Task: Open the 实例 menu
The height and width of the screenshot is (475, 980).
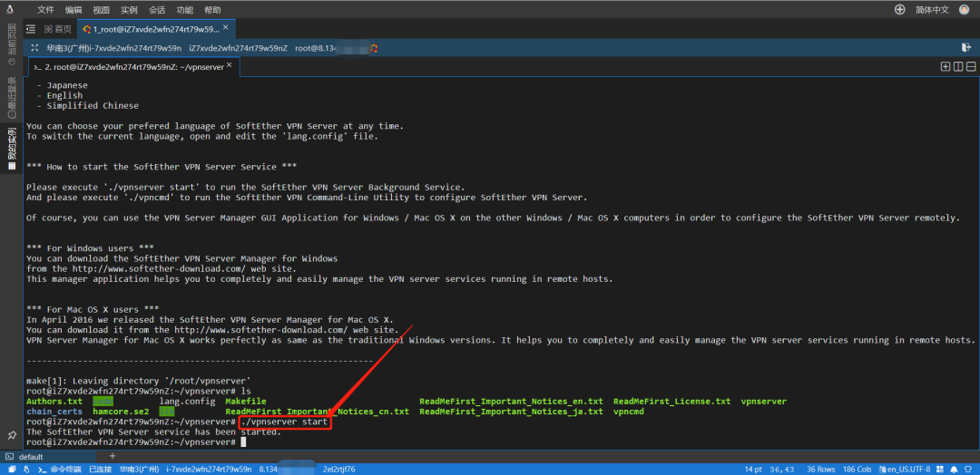Action: click(130, 10)
